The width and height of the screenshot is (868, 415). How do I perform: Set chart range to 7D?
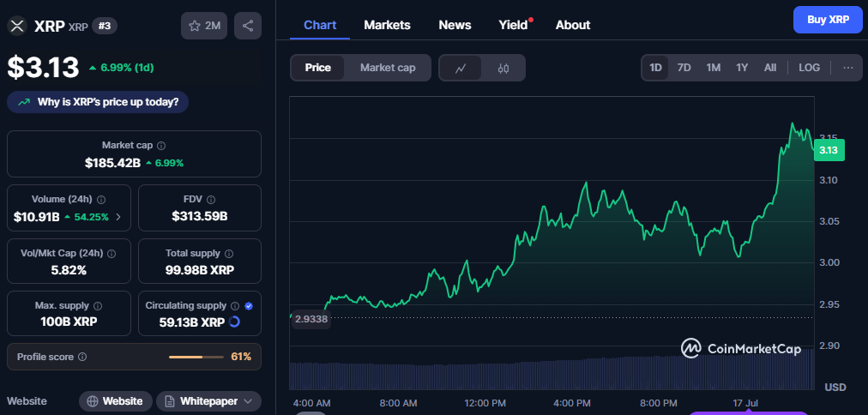(684, 68)
